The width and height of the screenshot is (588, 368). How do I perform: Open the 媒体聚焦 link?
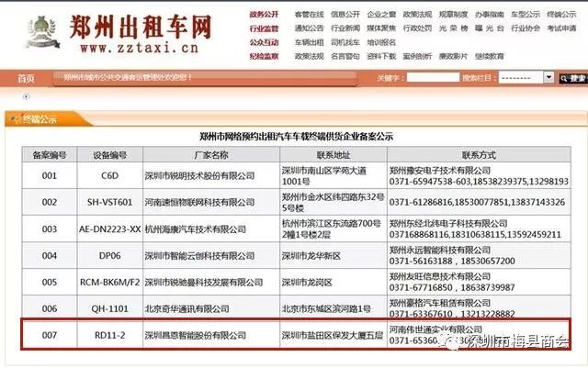click(381, 28)
